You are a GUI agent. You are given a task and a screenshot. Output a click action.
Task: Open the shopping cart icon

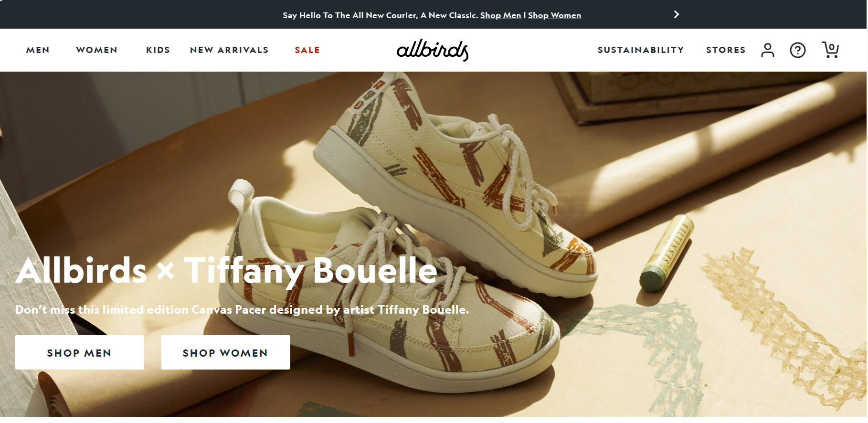(830, 50)
